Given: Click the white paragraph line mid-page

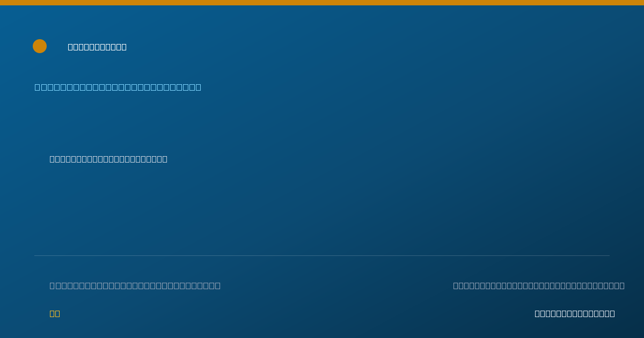Looking at the screenshot, I should point(108,159).
